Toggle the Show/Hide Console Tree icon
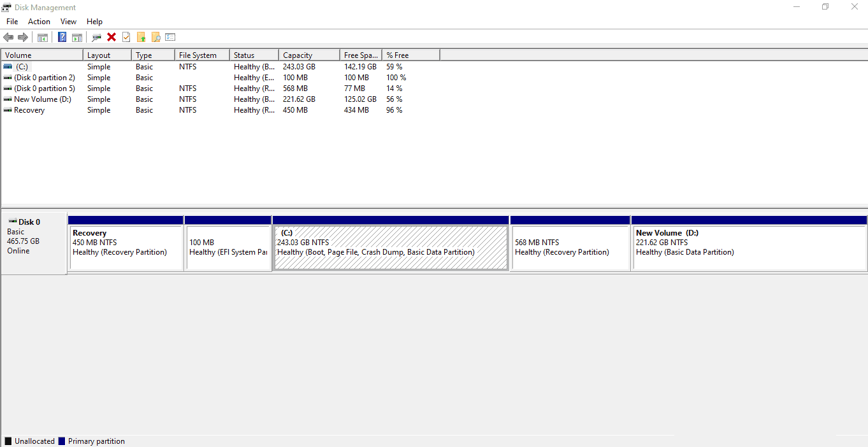Screen dimensions: 868x447 pyautogui.click(x=43, y=37)
